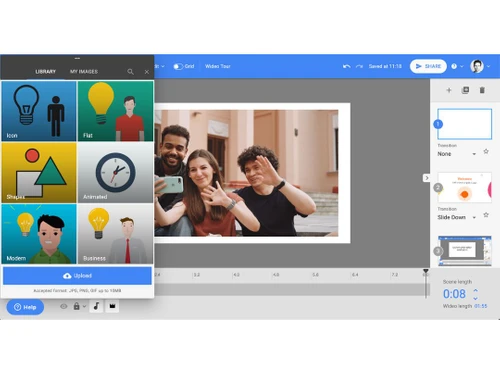500x375 pixels.
Task: Open the Business image category
Action: (x=115, y=234)
